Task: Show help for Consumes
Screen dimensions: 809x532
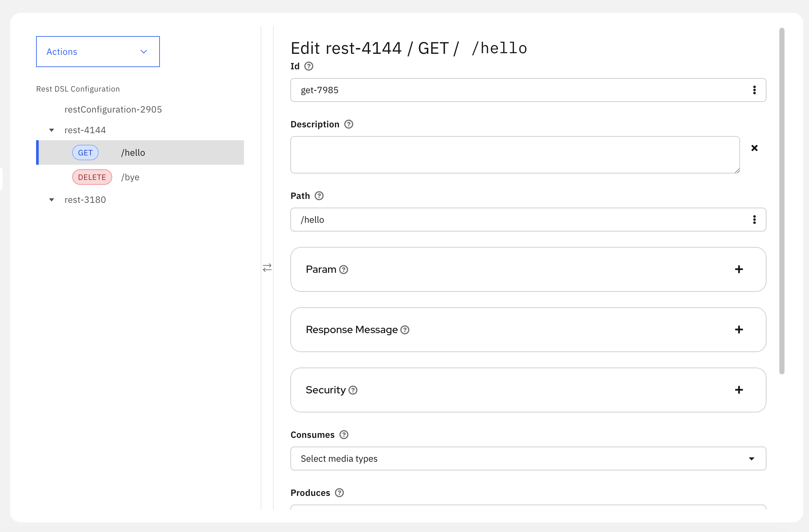Action: coord(344,434)
